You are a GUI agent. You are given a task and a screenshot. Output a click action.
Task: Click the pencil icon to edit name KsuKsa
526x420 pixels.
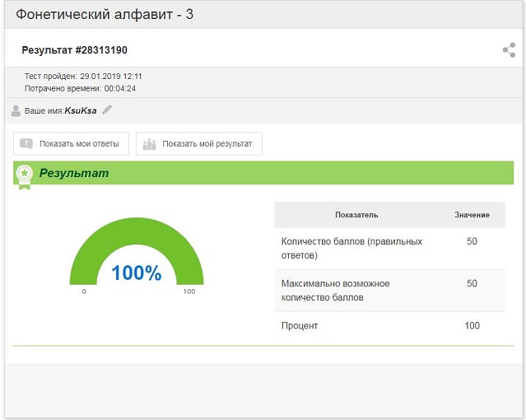pos(107,110)
